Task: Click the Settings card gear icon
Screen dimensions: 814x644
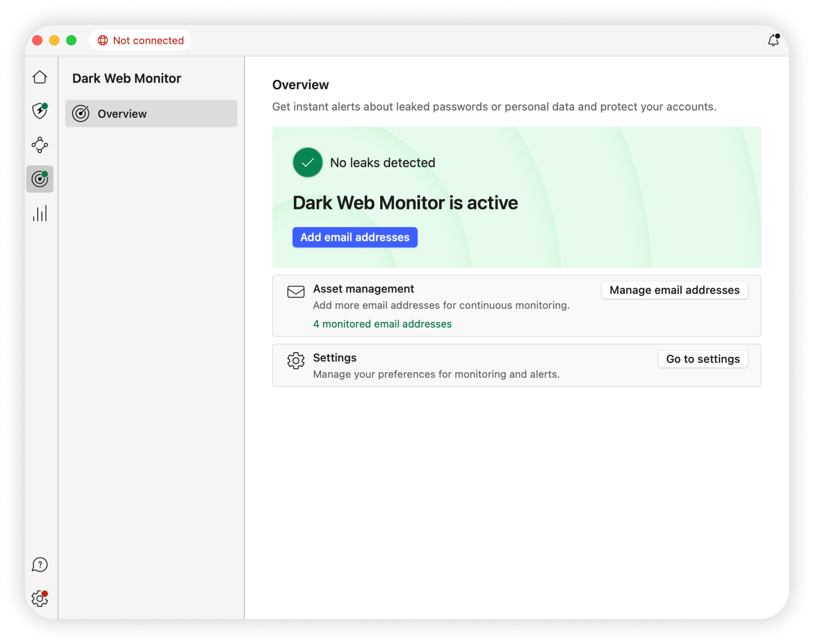Action: coord(296,361)
